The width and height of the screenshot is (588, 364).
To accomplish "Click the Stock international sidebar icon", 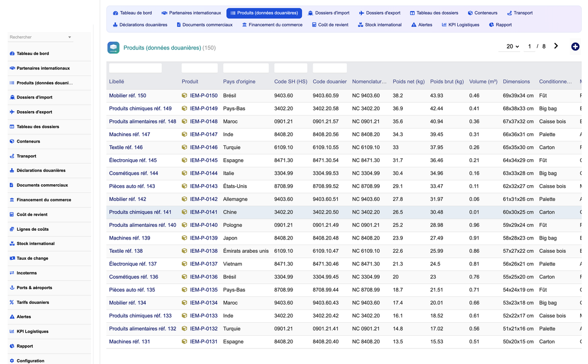I will [x=12, y=243].
